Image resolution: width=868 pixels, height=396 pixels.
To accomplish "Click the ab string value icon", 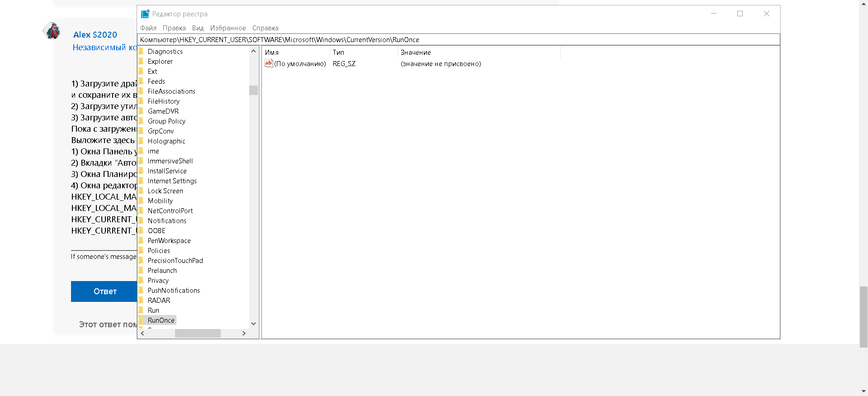I will [x=269, y=64].
